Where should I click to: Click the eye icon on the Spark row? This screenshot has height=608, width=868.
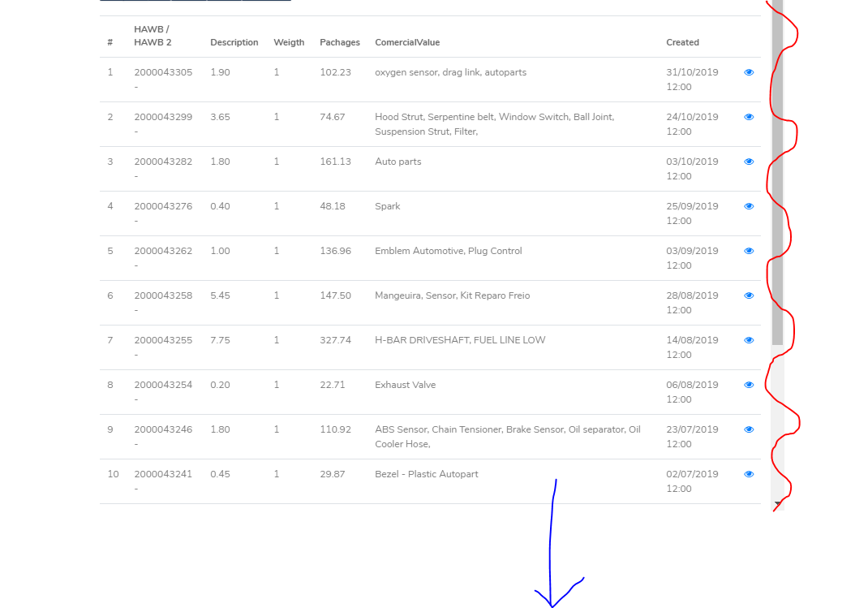pos(749,206)
